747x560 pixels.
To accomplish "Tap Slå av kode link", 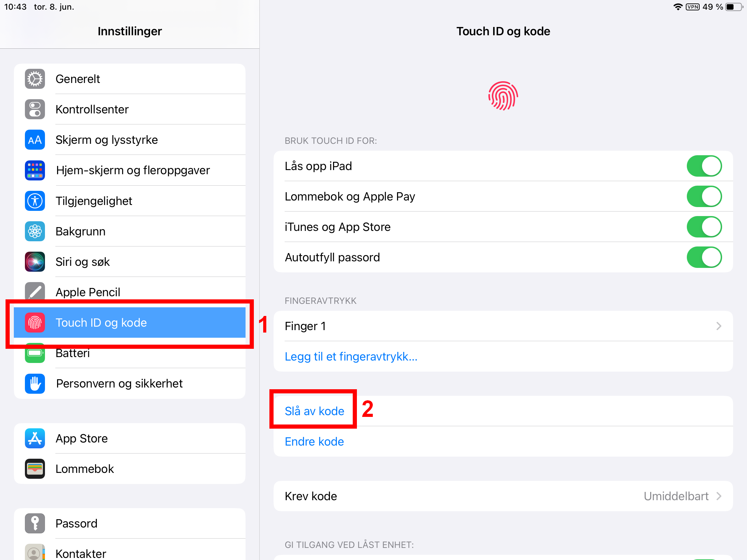I will [314, 411].
